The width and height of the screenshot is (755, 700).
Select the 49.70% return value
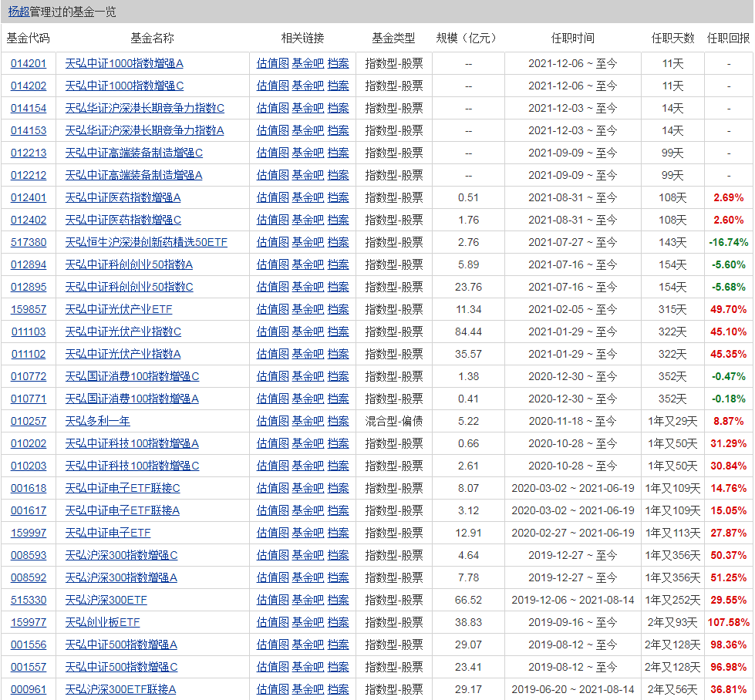729,309
